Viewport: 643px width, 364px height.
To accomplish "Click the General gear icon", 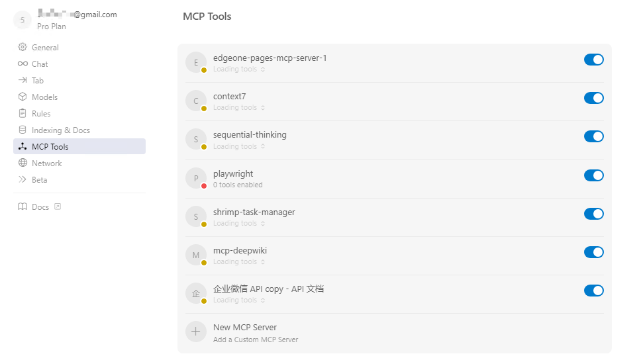I will (23, 48).
